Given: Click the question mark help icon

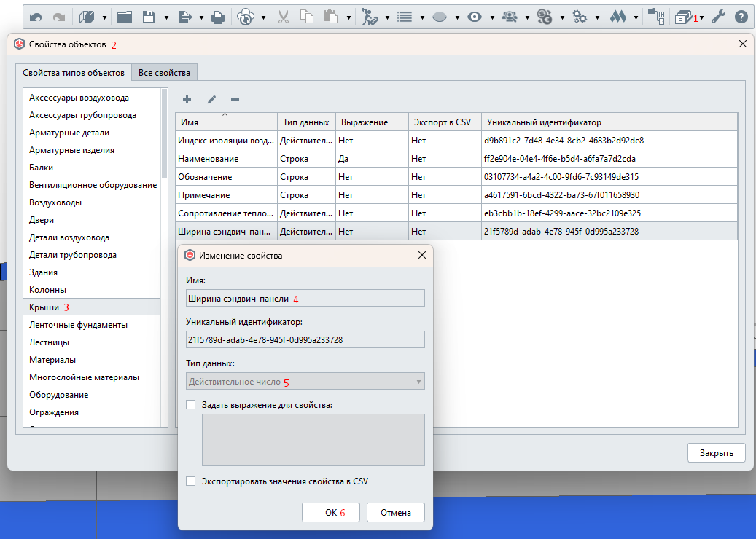Looking at the screenshot, I should [x=741, y=17].
